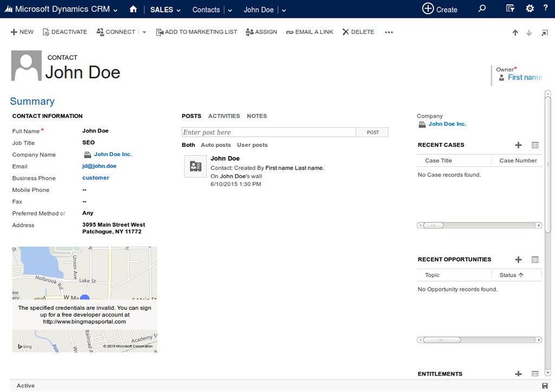Click the Full Name value John Doe
The height and width of the screenshot is (392, 555).
95,131
